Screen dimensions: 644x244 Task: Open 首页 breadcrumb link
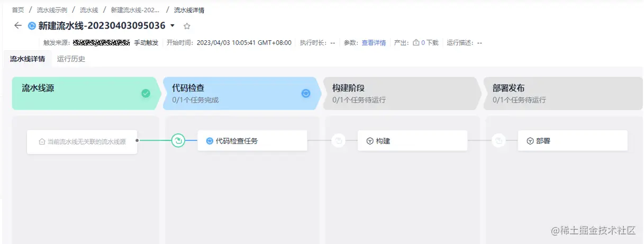coord(18,10)
